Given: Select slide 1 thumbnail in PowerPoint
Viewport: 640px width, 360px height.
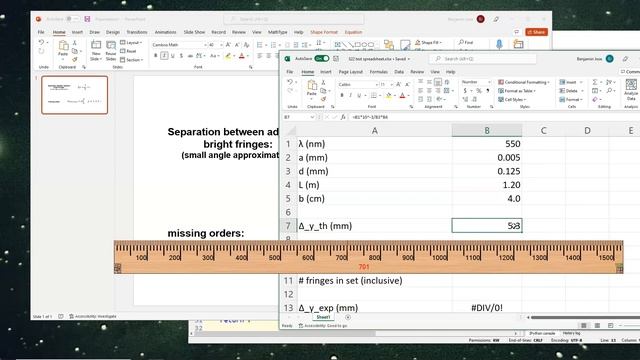Looking at the screenshot, I should 75,95.
